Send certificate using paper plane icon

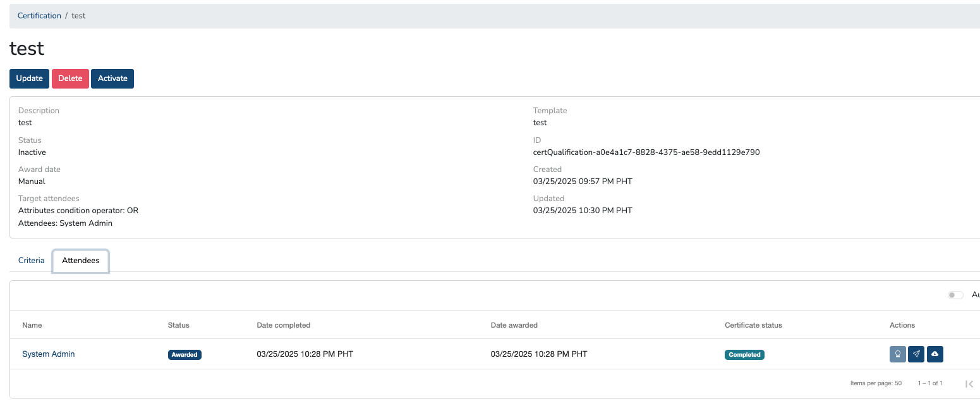916,354
